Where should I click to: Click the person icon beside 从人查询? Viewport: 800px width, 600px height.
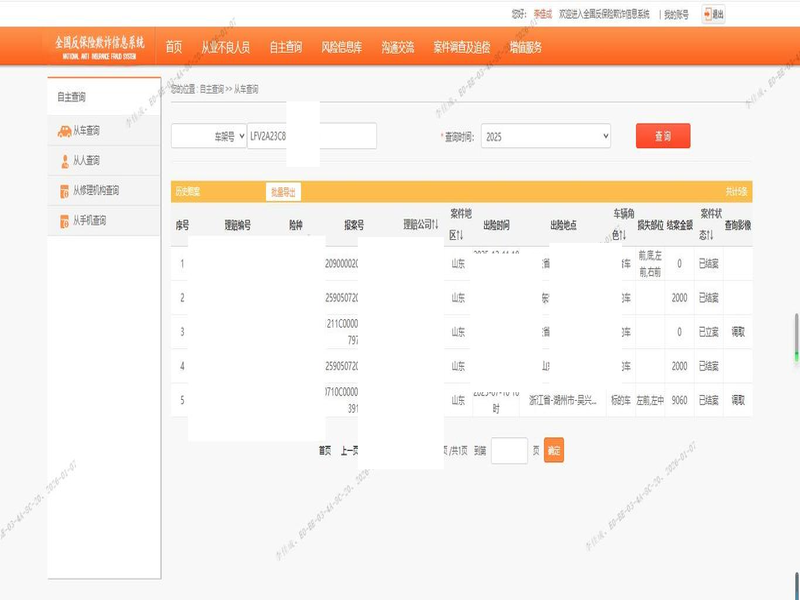(64, 161)
